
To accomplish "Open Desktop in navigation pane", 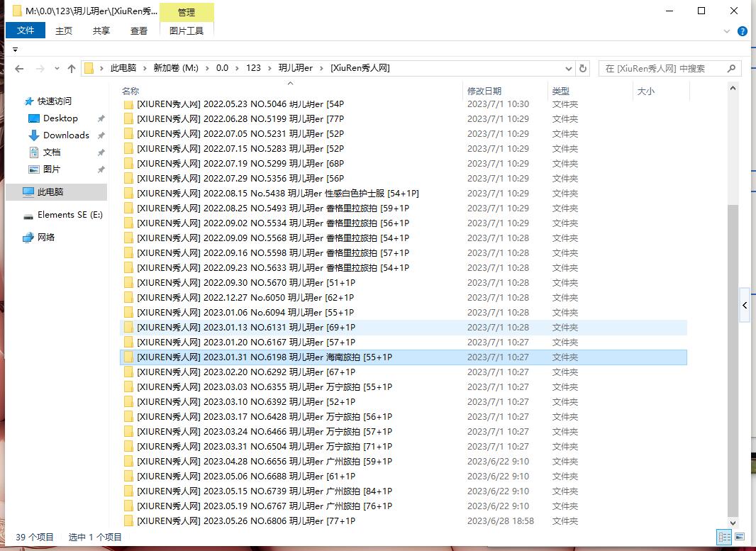I will (x=60, y=118).
